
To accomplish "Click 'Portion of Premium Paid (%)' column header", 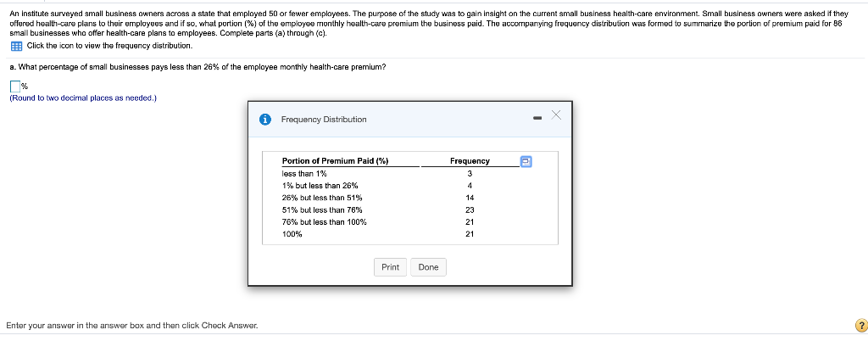I will tap(335, 161).
